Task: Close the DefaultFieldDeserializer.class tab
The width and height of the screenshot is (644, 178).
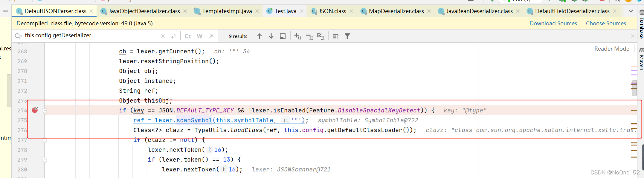Action: (615, 11)
